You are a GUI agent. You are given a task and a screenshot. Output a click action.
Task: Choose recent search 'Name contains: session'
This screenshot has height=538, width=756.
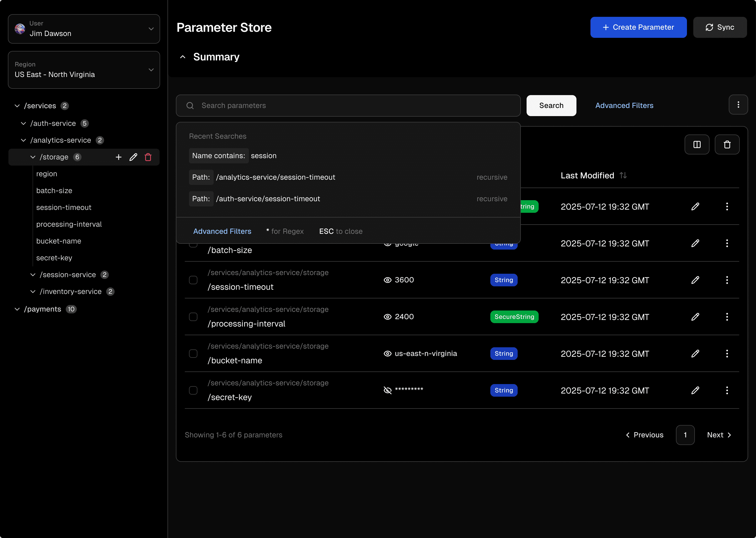tap(233, 156)
